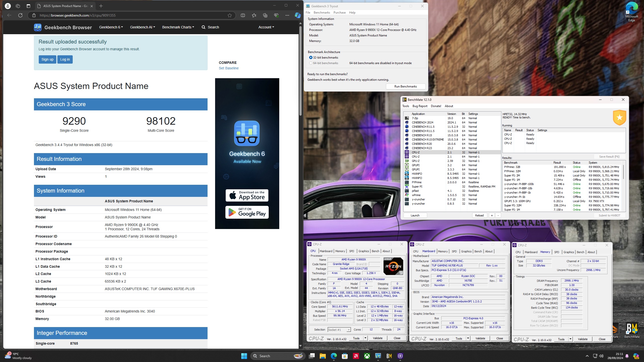644x362 pixels.
Task: Click the Geekbench Browser logo icon
Action: click(x=38, y=27)
